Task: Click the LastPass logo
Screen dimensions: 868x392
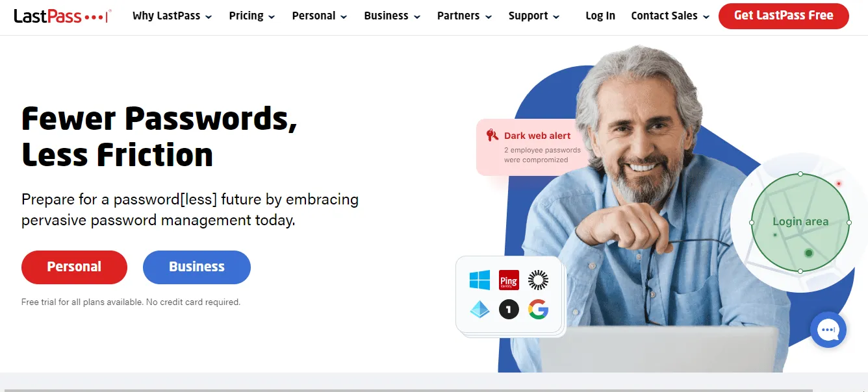Action: 62,16
